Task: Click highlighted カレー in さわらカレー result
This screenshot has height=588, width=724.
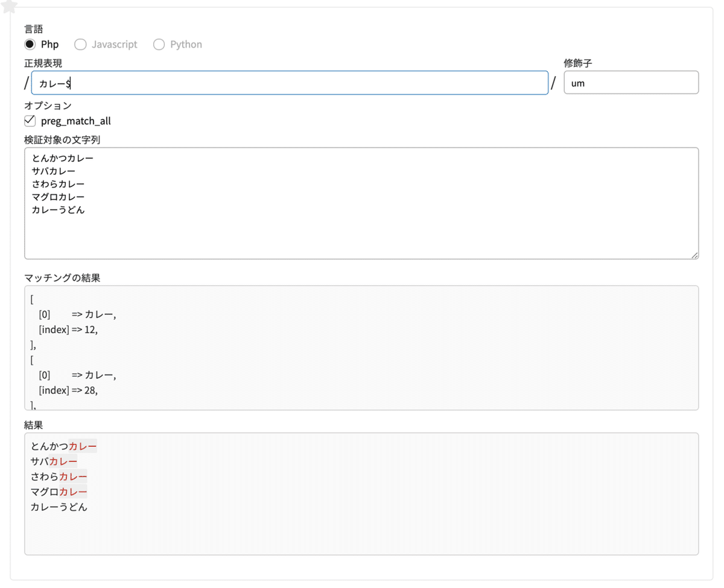Action: point(73,476)
